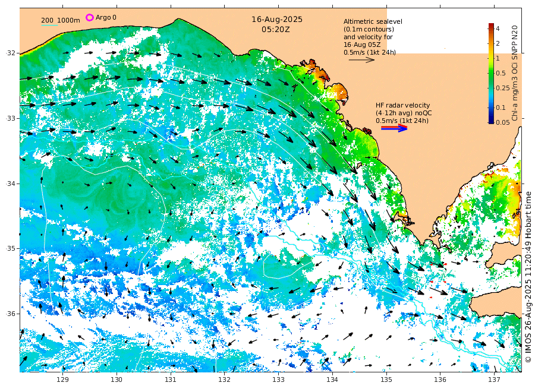Click the longitude axis label "135"
Screen dimensions: 535x392
pos(386,379)
